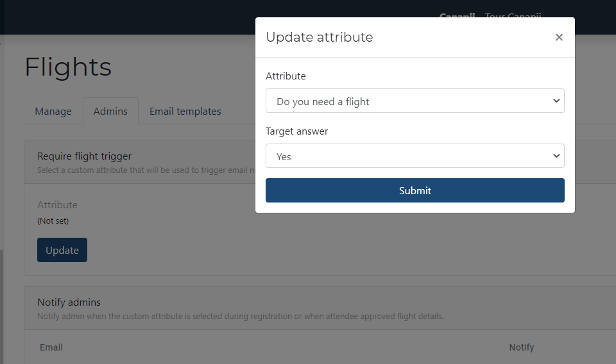616x364 pixels.
Task: Click the Flights page heading
Action: 68,67
